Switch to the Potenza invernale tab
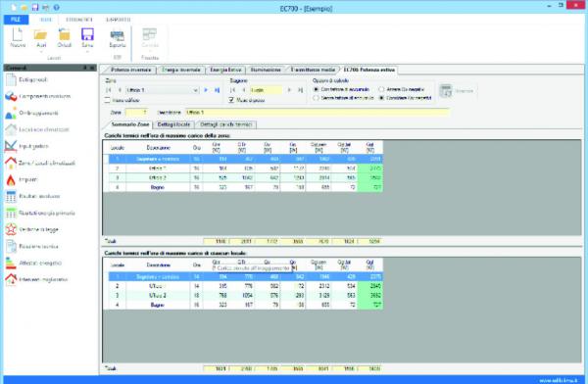Screen dimensions: 588x384 130,70
